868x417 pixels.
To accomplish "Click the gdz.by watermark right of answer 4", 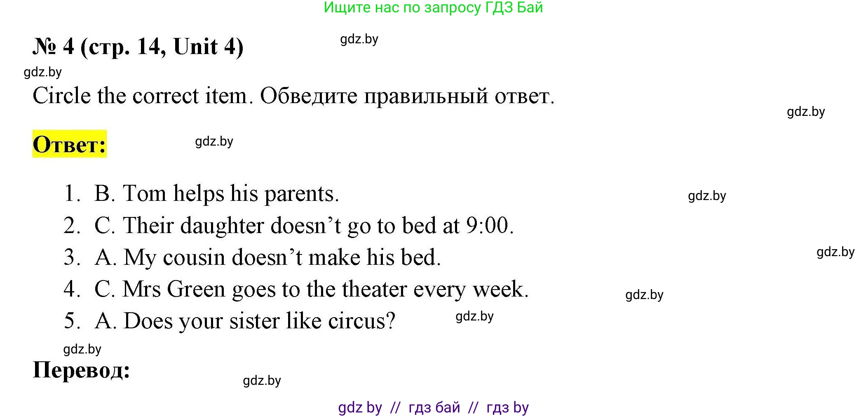I will click(x=644, y=295).
